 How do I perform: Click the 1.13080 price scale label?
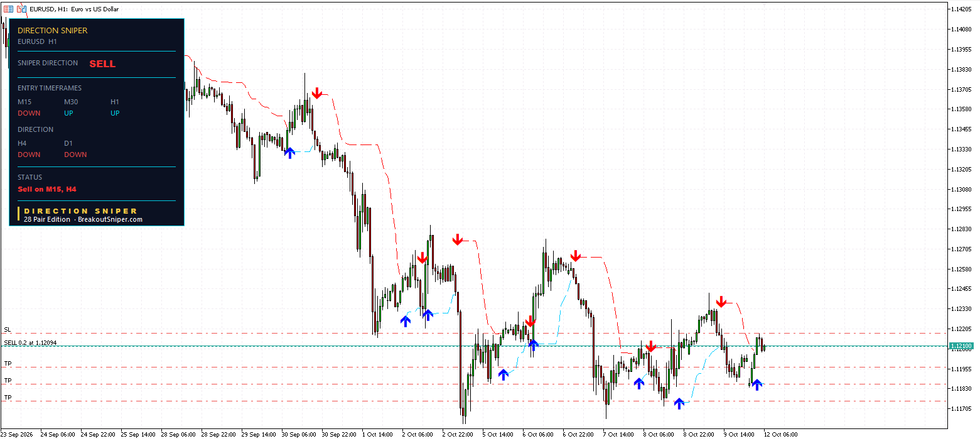(962, 189)
